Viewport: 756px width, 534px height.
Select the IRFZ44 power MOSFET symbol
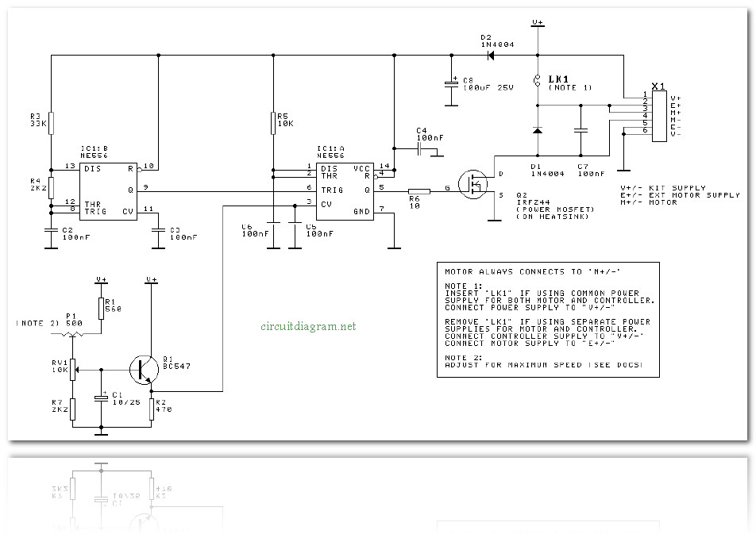click(x=475, y=186)
